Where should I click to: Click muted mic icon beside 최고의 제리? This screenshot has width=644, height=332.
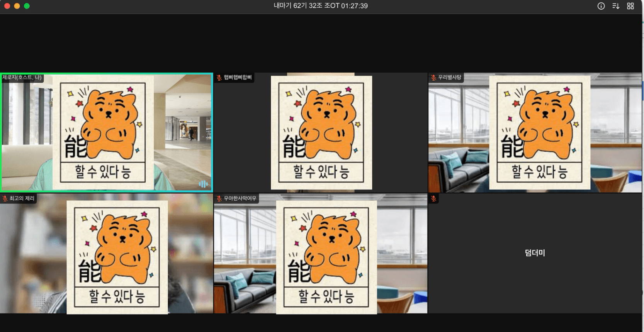tap(5, 198)
